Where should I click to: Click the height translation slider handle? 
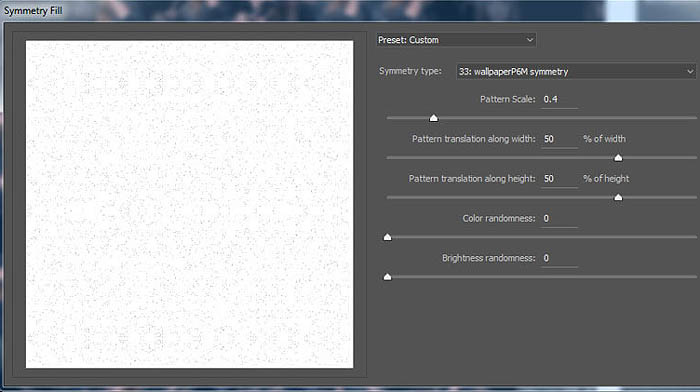618,197
